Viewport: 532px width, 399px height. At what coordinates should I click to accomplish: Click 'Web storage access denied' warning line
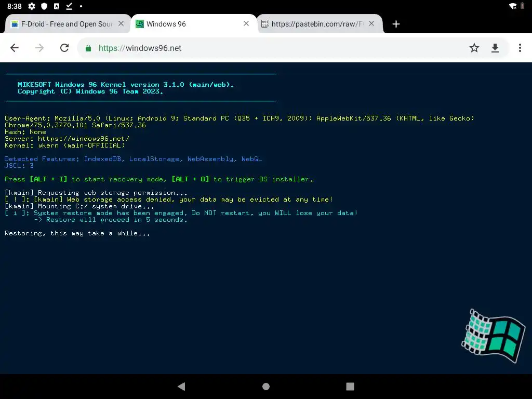(x=169, y=199)
